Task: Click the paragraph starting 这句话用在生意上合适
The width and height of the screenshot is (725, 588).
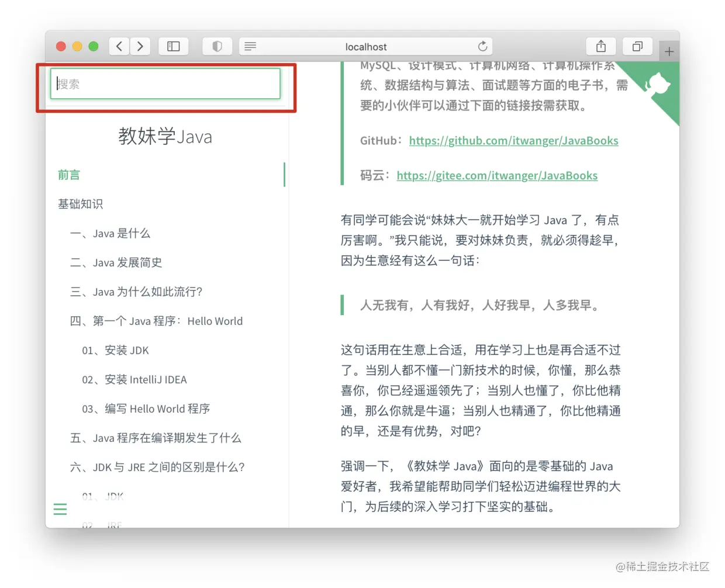Action: [x=481, y=390]
